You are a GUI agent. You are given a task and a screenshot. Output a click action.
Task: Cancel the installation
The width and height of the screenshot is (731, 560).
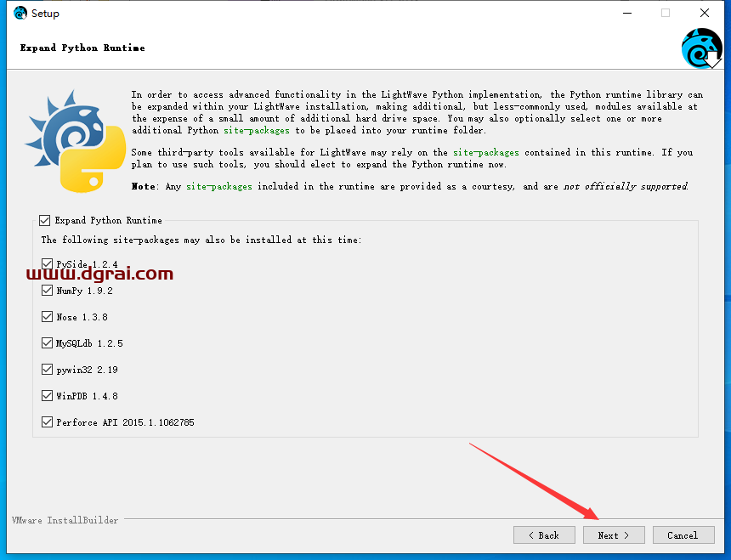[683, 535]
